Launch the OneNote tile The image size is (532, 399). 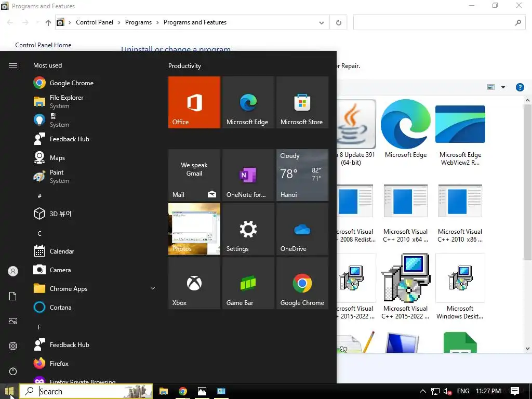pos(248,175)
